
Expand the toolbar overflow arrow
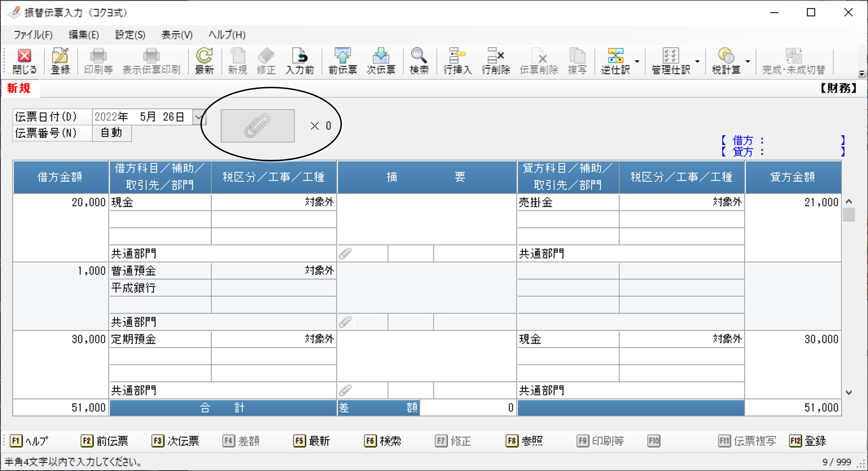(862, 73)
